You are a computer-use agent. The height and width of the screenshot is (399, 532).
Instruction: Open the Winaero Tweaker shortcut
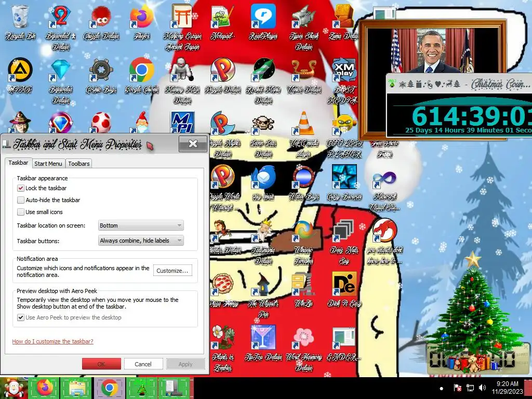[x=303, y=242]
